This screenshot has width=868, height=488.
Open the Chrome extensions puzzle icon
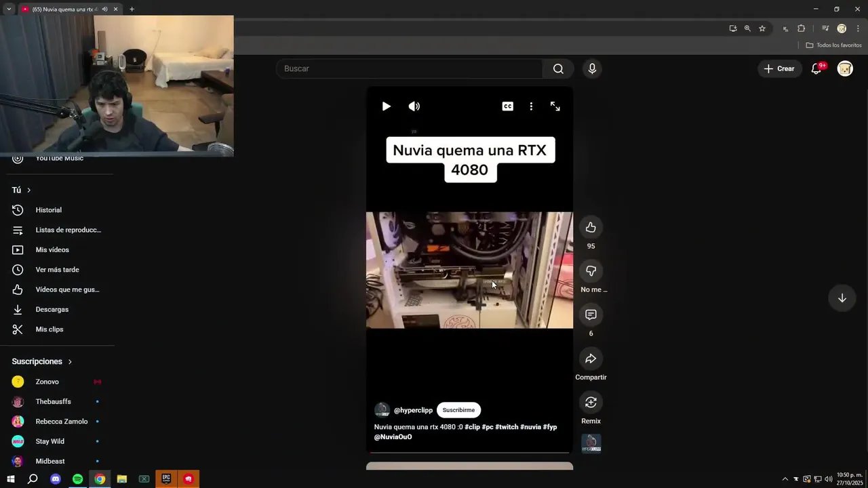coord(802,28)
